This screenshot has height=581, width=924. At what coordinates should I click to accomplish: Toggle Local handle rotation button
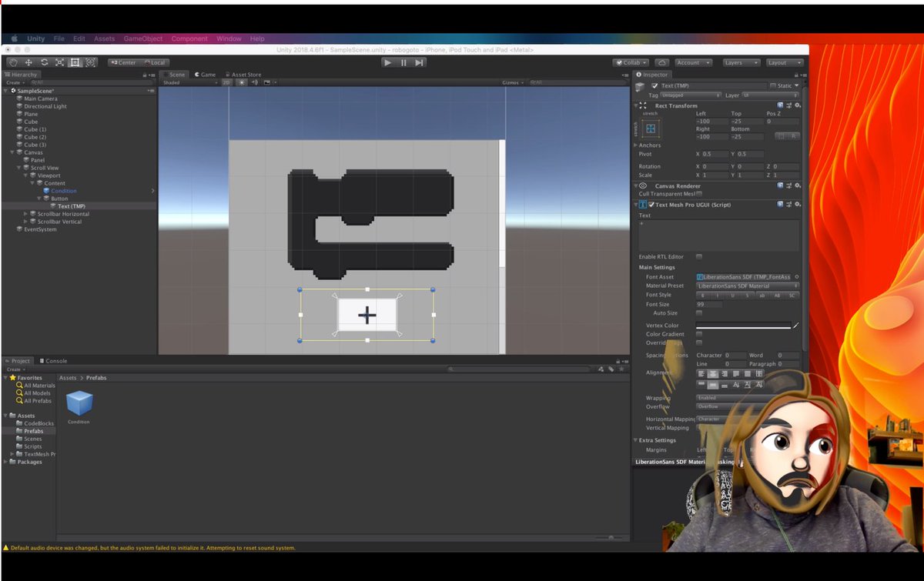point(154,62)
